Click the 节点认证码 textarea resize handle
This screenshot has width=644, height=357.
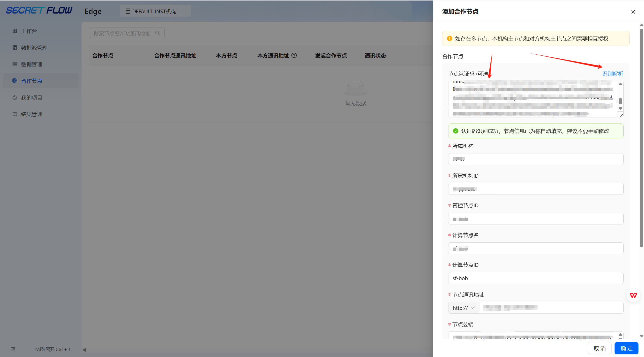[621, 115]
